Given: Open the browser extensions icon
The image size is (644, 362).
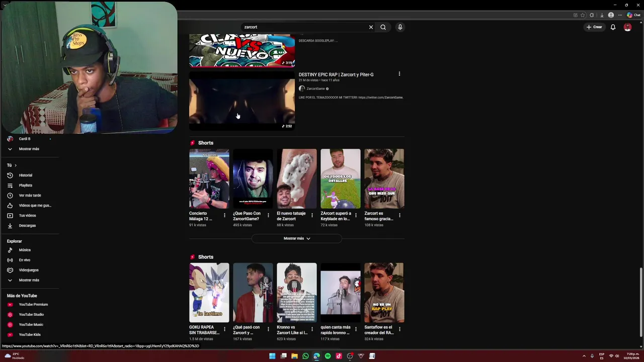Looking at the screenshot, I should point(592,15).
